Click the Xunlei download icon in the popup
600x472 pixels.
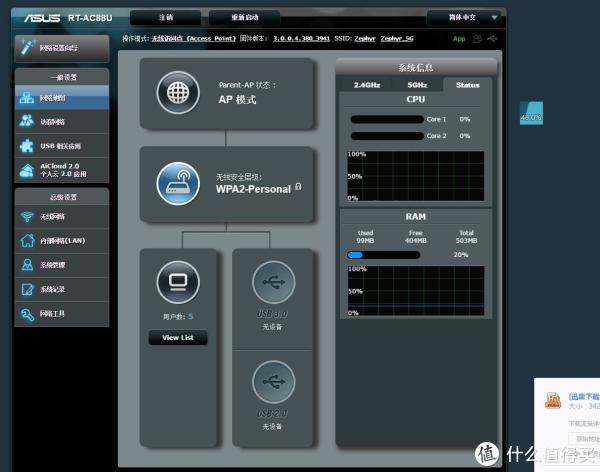tap(553, 400)
